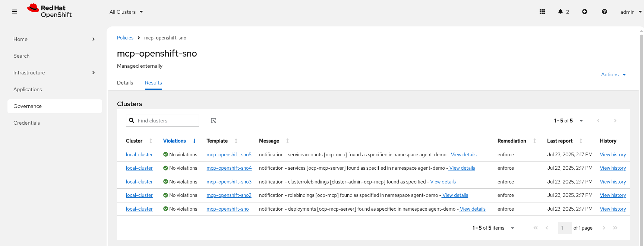This screenshot has height=246, width=644.
Task: Click the search magnifier icon in Find clusters
Action: coord(132,121)
